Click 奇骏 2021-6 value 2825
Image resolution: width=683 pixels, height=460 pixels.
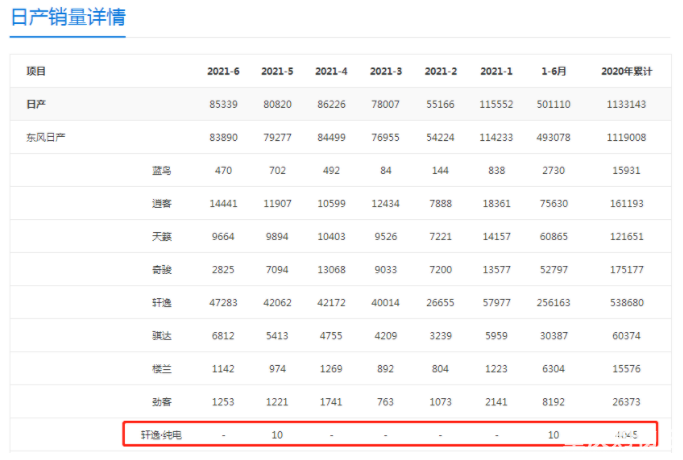click(x=223, y=270)
